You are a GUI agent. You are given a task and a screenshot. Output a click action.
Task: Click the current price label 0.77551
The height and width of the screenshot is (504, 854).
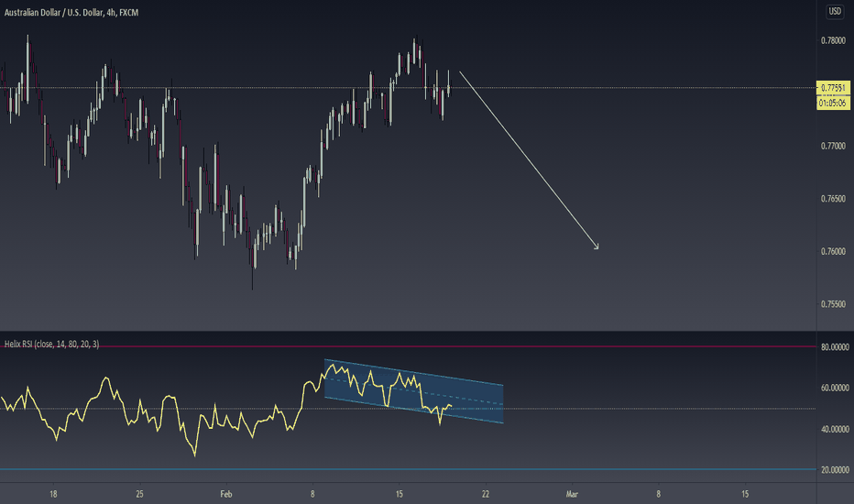tap(833, 88)
